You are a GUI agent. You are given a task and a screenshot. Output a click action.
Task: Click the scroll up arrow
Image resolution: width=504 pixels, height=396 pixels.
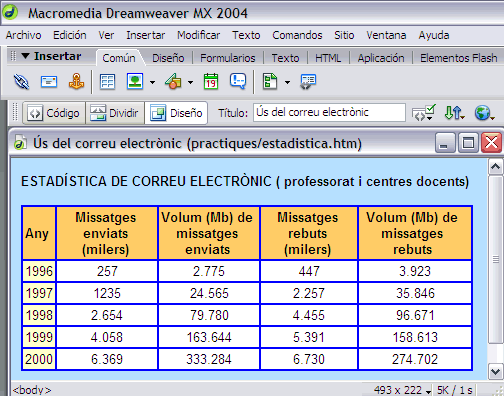495,167
